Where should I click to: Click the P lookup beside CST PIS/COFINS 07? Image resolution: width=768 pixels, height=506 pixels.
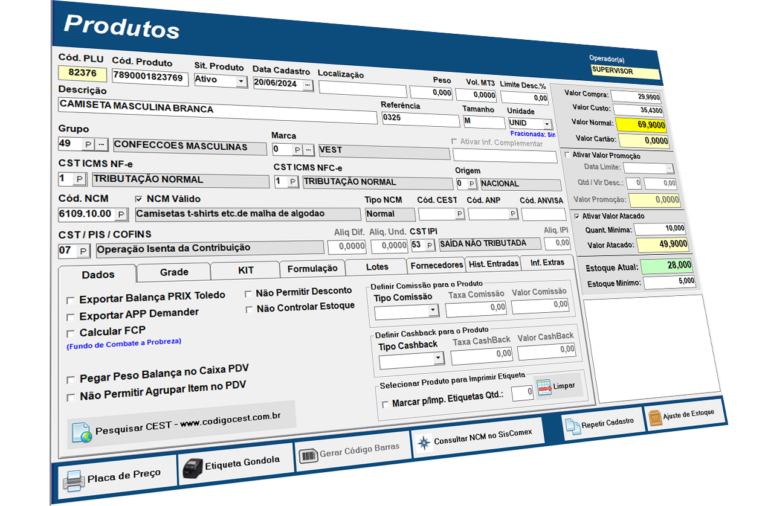[x=83, y=251]
